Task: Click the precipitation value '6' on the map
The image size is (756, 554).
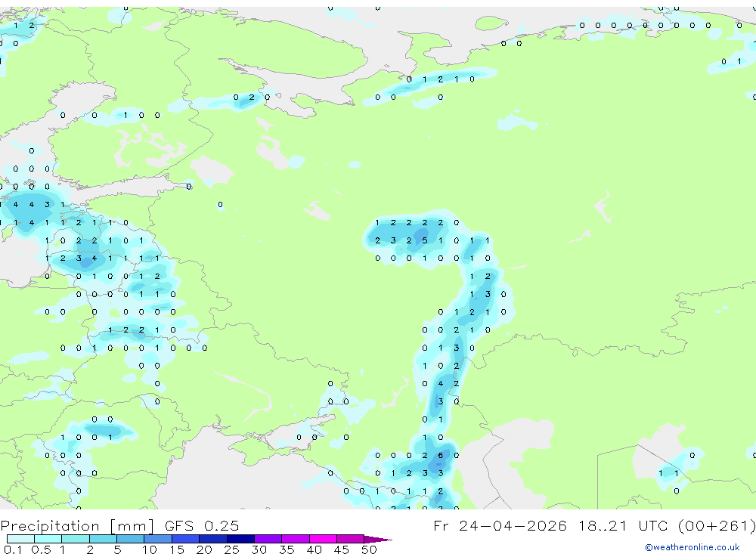Action: [440, 455]
